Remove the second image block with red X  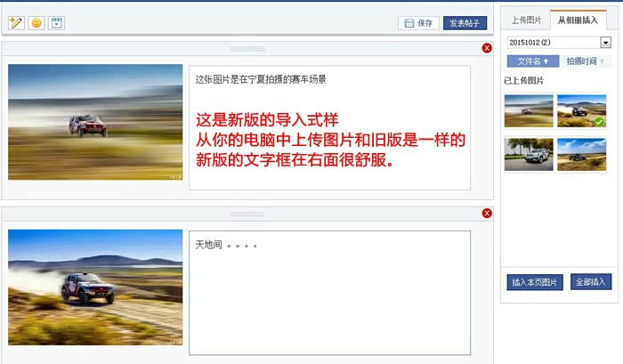click(x=487, y=214)
